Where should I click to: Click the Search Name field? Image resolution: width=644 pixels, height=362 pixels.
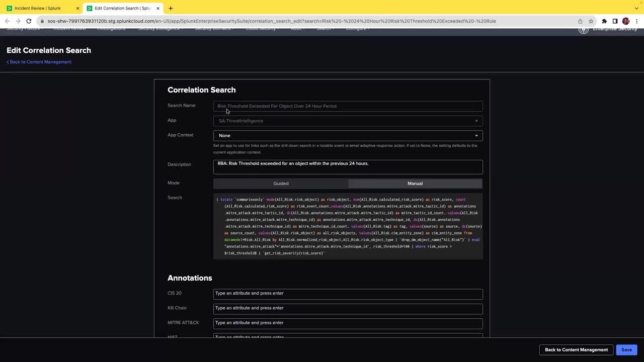[348, 106]
